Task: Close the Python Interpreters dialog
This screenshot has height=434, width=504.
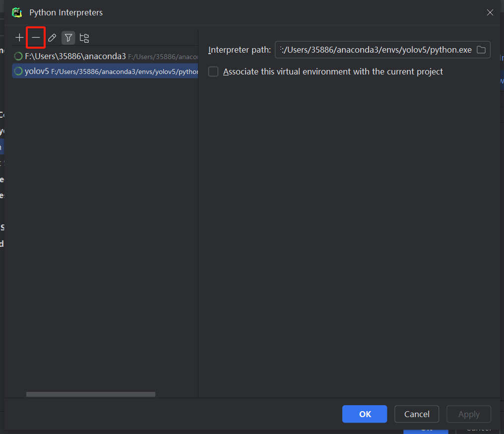Action: 490,12
